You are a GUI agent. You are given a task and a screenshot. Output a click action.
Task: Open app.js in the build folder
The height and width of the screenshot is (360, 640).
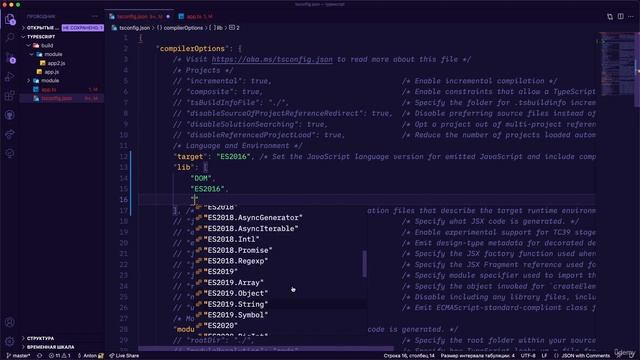pyautogui.click(x=51, y=72)
